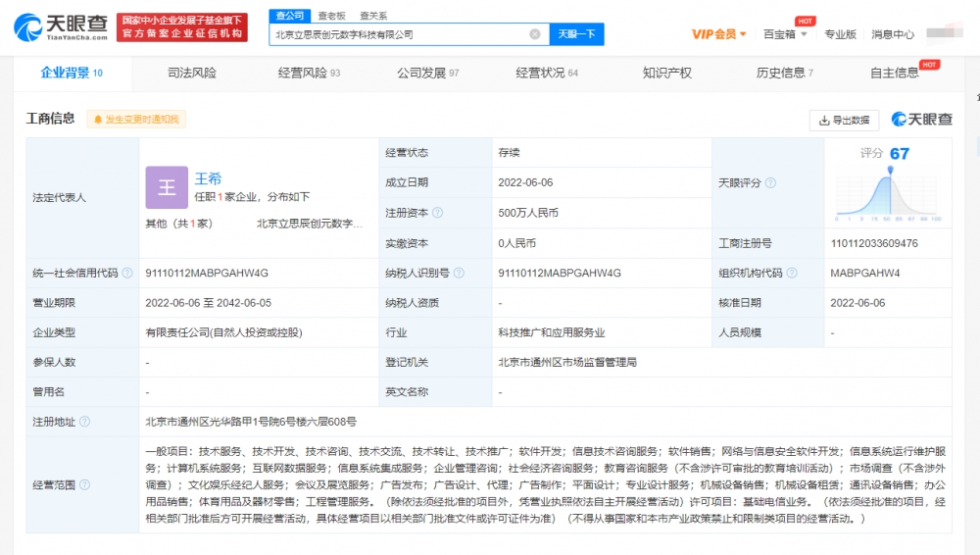The width and height of the screenshot is (980, 555).
Task: Click the help icon beside 纳税人识别号
Action: click(x=459, y=273)
